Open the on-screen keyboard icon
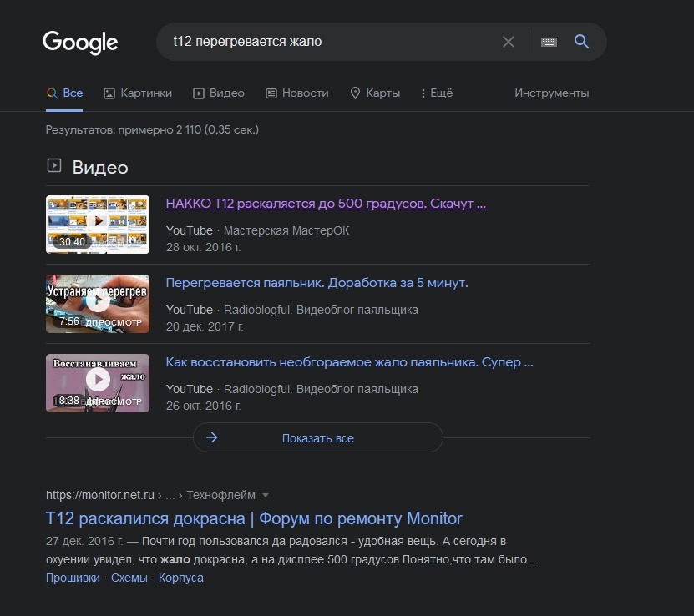The width and height of the screenshot is (694, 616). tap(549, 42)
